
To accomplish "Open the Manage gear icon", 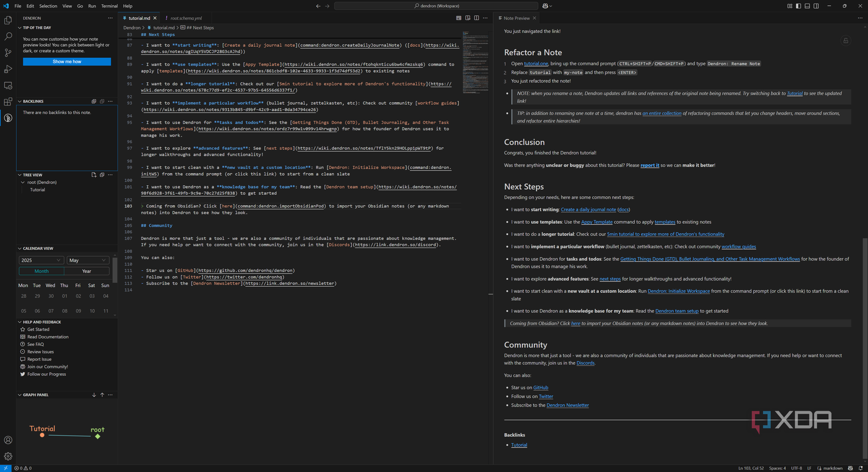I will coord(8,456).
